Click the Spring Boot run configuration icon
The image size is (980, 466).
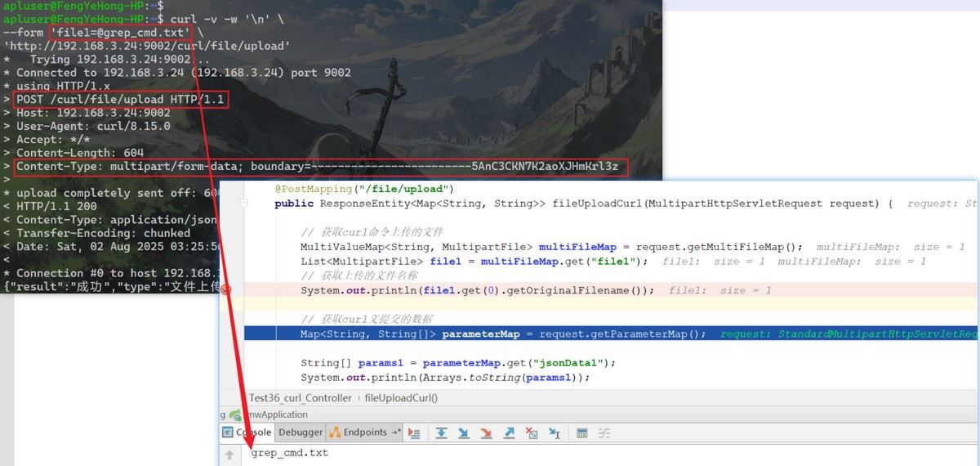[235, 414]
